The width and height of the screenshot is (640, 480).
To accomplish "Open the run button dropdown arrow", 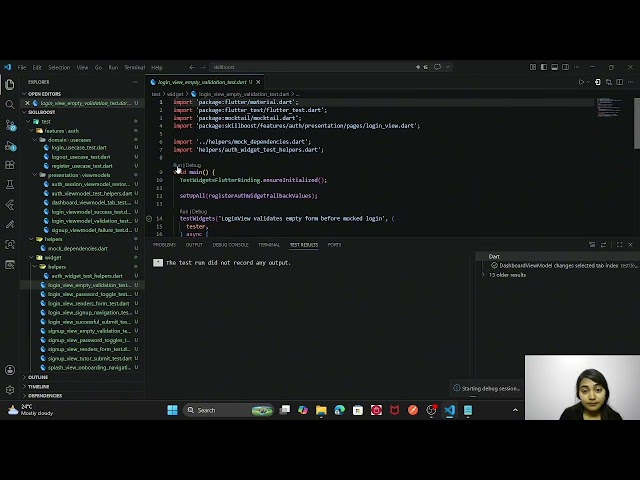I will (x=588, y=82).
